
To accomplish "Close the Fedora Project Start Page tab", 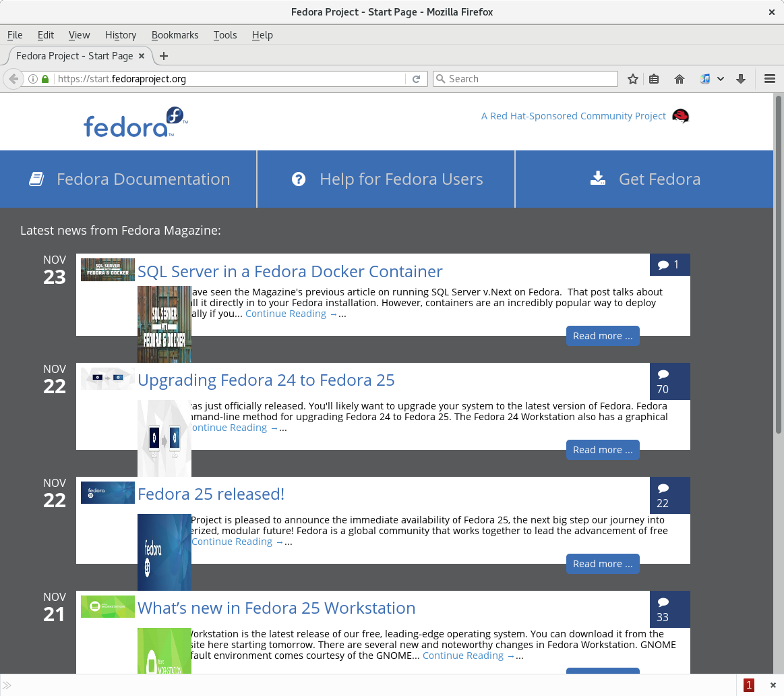I will (x=142, y=56).
